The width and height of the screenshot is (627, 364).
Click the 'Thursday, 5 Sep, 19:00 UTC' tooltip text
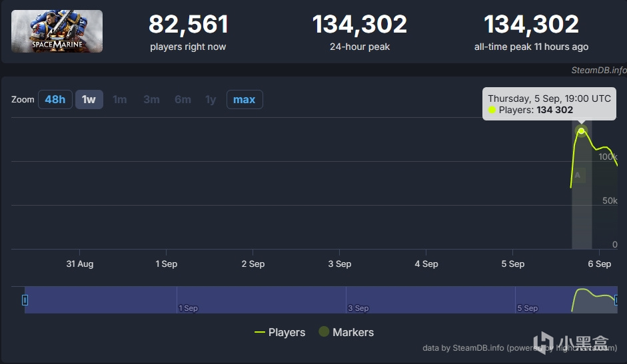pos(550,98)
